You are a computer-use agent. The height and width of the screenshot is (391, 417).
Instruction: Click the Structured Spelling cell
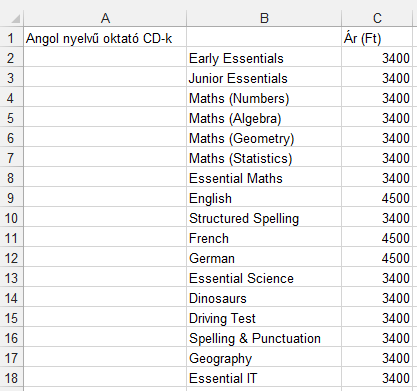[264, 218]
